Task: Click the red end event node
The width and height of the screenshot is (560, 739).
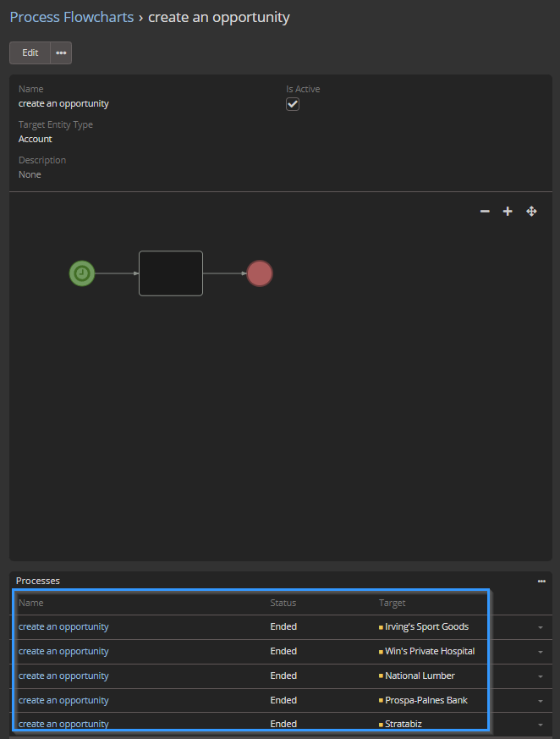Action: pyautogui.click(x=260, y=273)
